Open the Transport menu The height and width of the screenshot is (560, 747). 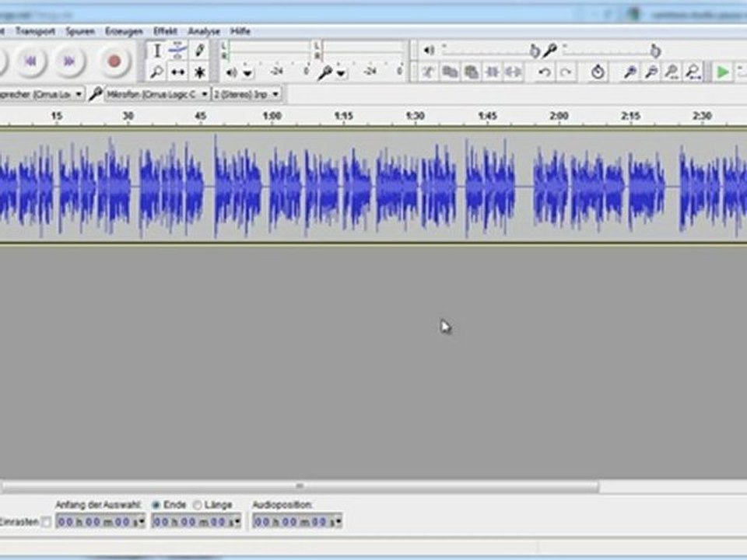coord(35,31)
